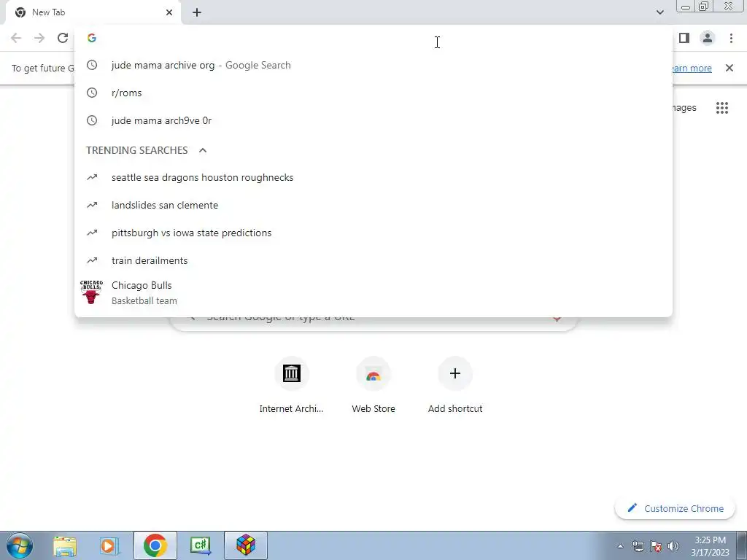
Task: Open the Web Store shortcut
Action: tap(373, 386)
